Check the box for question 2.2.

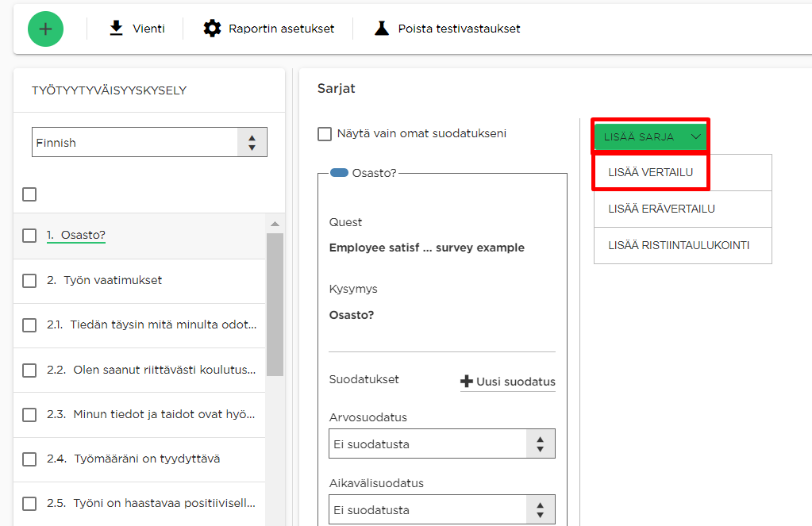pyautogui.click(x=29, y=371)
